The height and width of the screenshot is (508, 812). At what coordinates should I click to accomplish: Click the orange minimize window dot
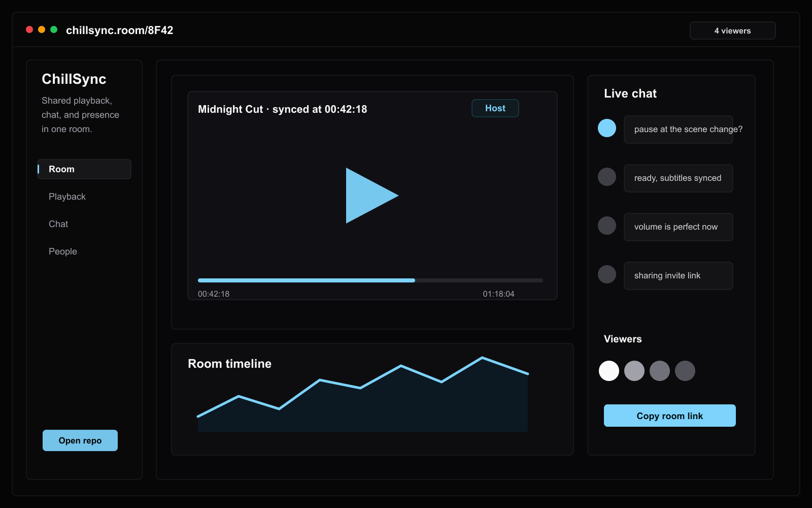42,29
